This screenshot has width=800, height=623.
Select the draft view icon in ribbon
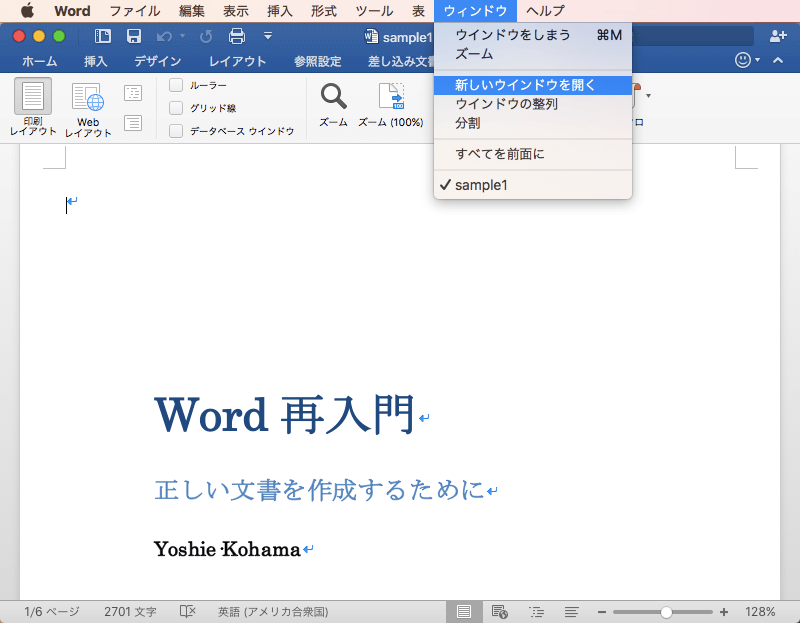point(133,123)
